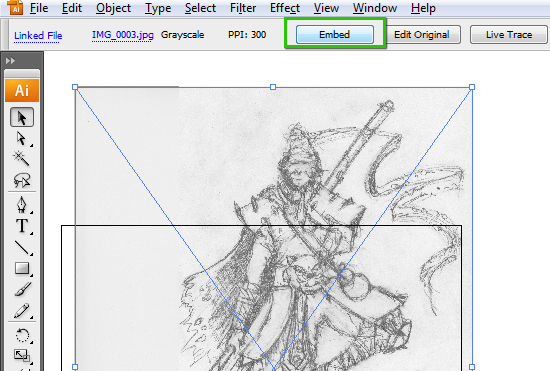Image resolution: width=550 pixels, height=371 pixels.
Task: Expand the tools panel with the double arrows
Action: [x=10, y=61]
